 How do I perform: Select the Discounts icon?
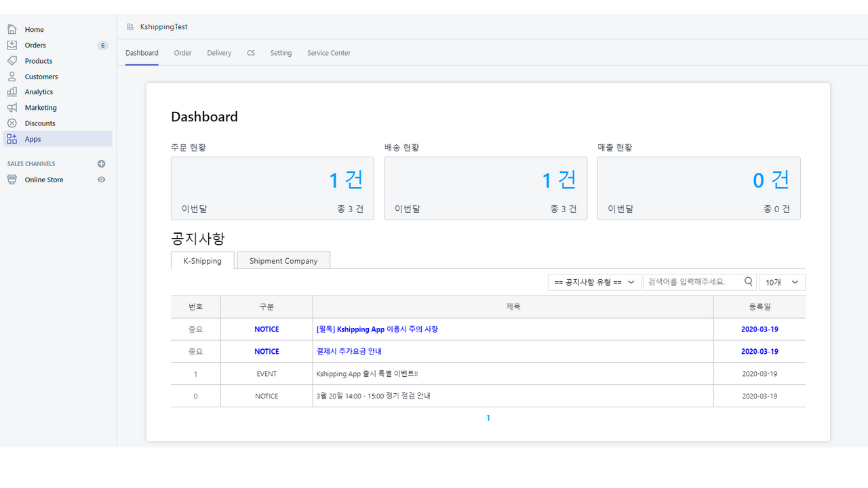pyautogui.click(x=12, y=123)
